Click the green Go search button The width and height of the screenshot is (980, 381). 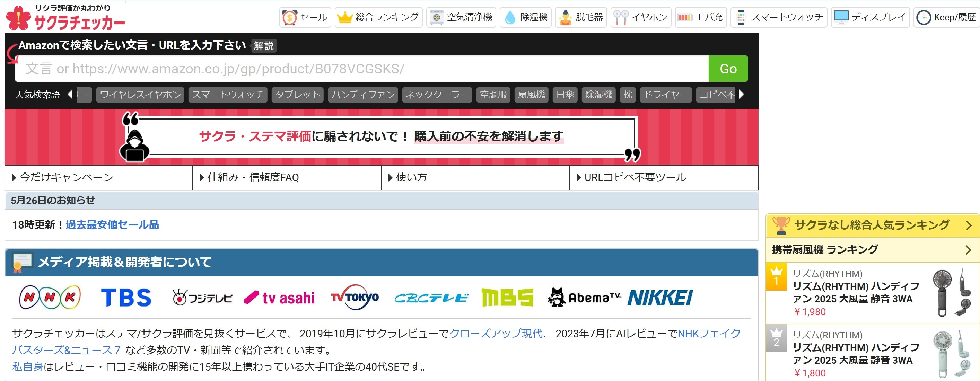728,69
